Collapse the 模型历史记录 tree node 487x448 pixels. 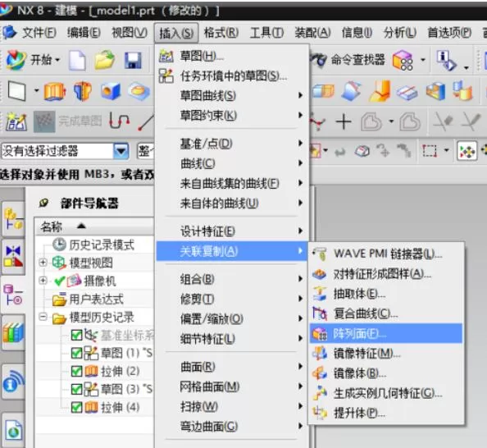click(43, 317)
